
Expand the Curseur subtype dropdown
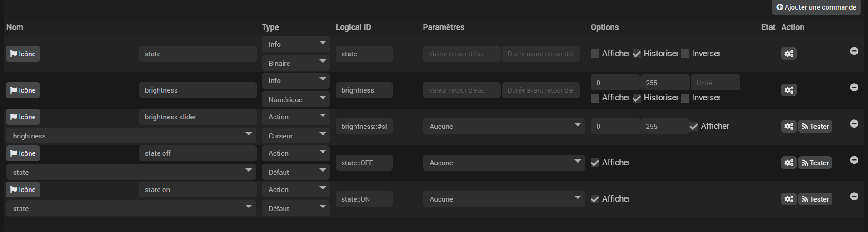(x=295, y=136)
